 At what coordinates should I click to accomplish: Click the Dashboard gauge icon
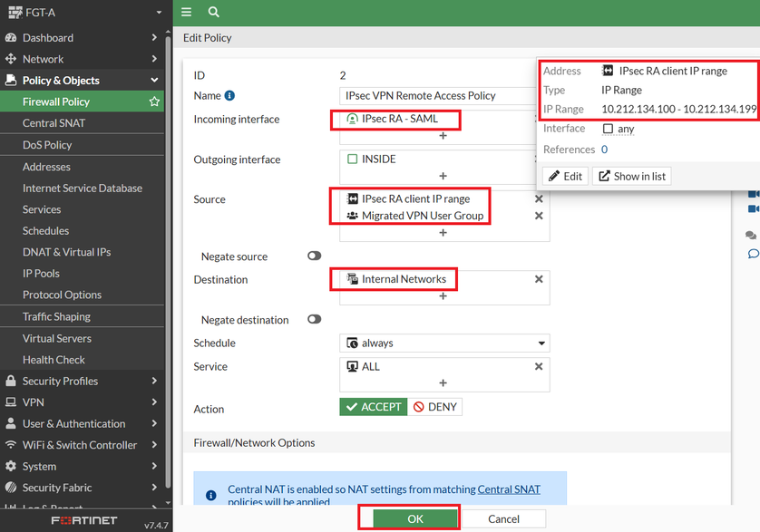click(11, 38)
